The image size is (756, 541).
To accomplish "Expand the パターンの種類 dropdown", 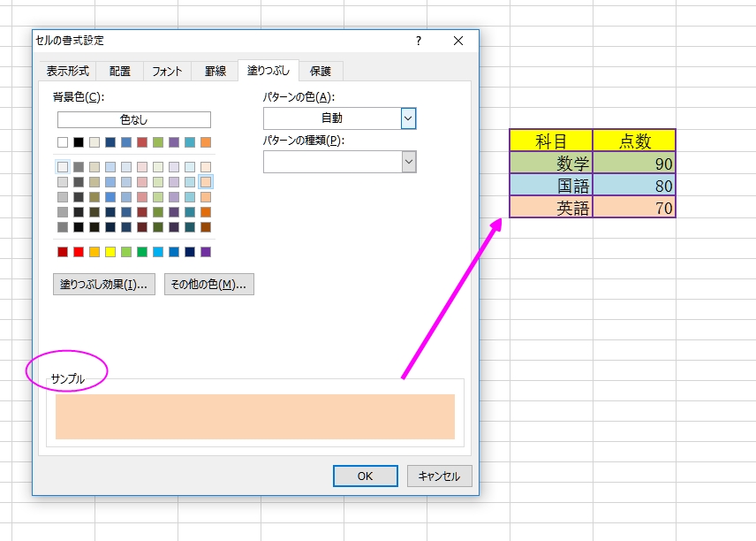I will coord(408,161).
